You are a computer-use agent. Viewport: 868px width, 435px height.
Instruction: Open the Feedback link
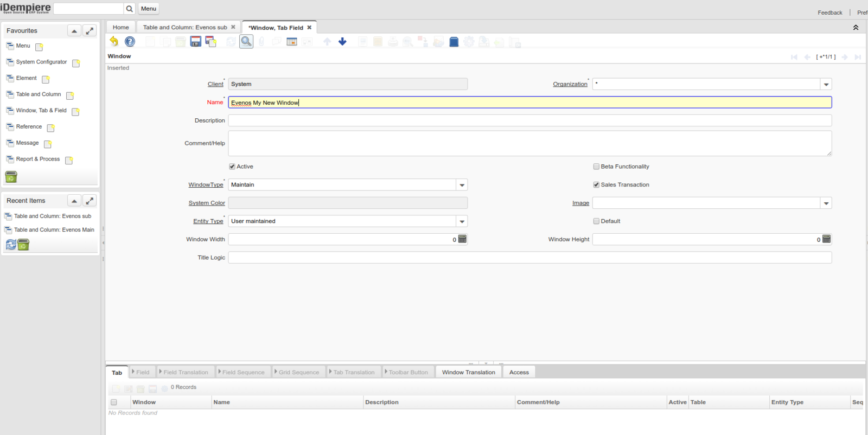click(829, 12)
